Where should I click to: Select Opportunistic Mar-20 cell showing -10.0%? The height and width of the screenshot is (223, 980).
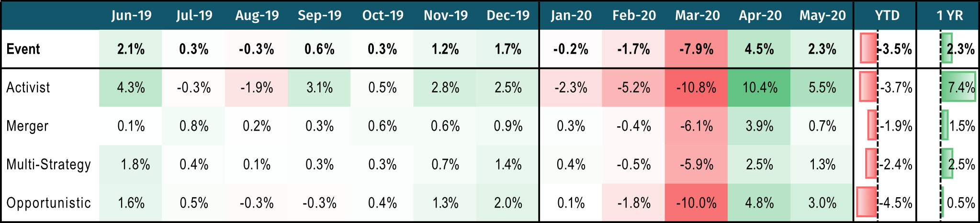(x=696, y=203)
